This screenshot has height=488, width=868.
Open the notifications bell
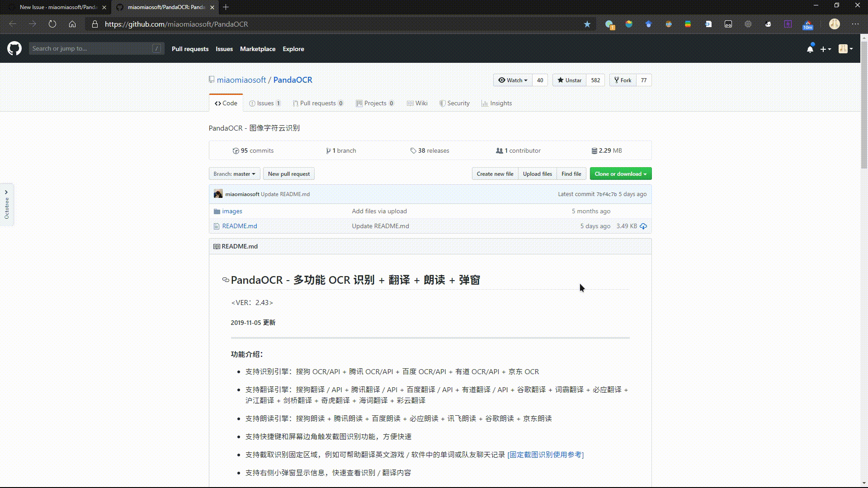click(810, 48)
